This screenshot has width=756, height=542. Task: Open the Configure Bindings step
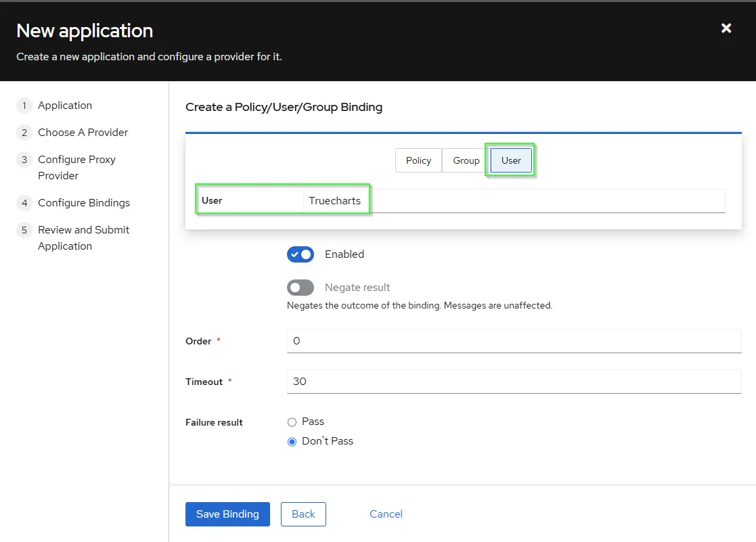click(84, 203)
